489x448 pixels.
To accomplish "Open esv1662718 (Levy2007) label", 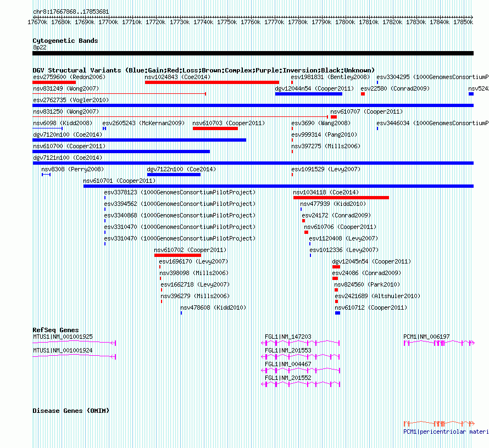I will tap(195, 284).
